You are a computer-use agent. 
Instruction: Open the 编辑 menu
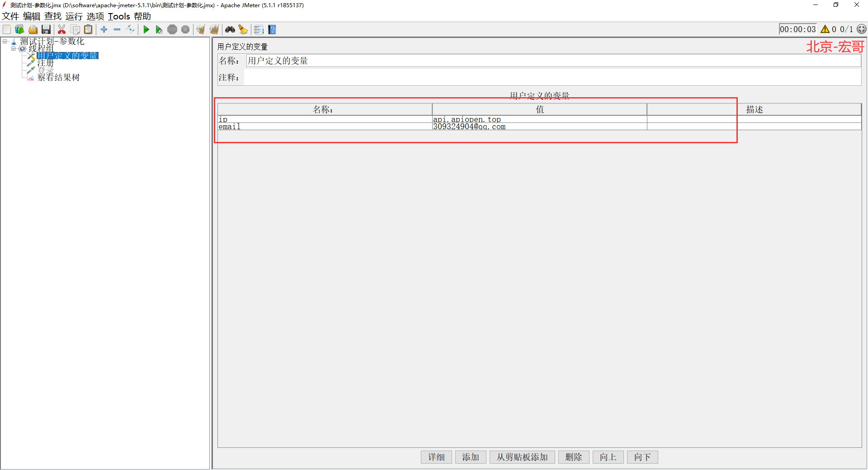click(32, 16)
